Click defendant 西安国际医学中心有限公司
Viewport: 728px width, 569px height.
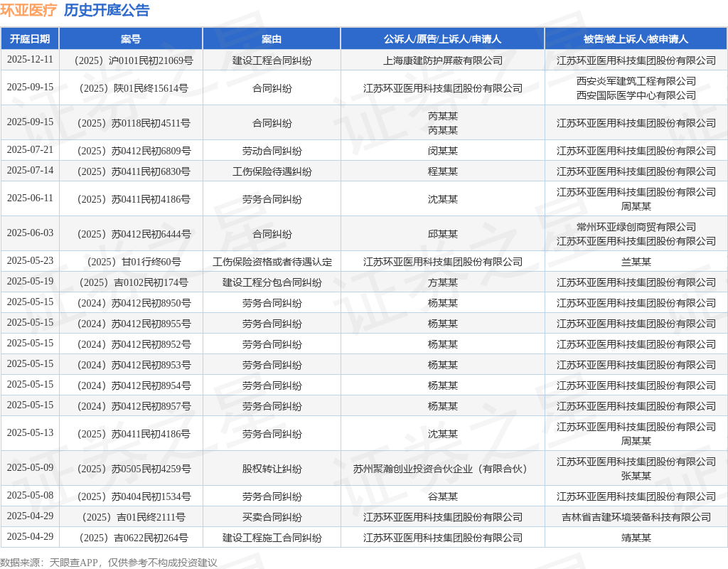pos(636,95)
